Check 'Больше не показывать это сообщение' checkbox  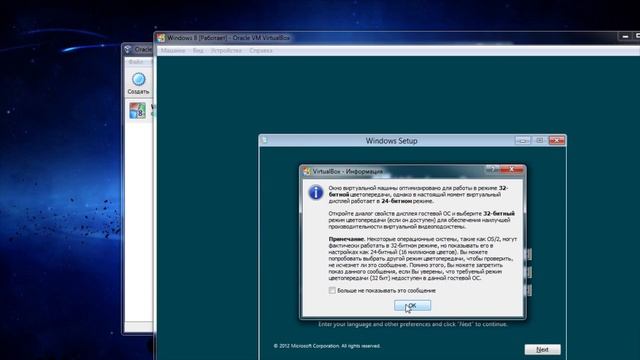(x=332, y=291)
